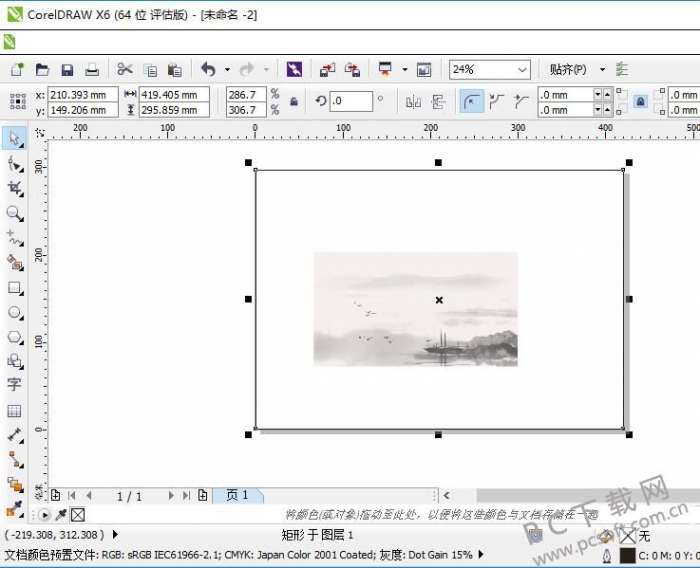
Task: Click the outline color swatch in status bar
Action: click(627, 555)
